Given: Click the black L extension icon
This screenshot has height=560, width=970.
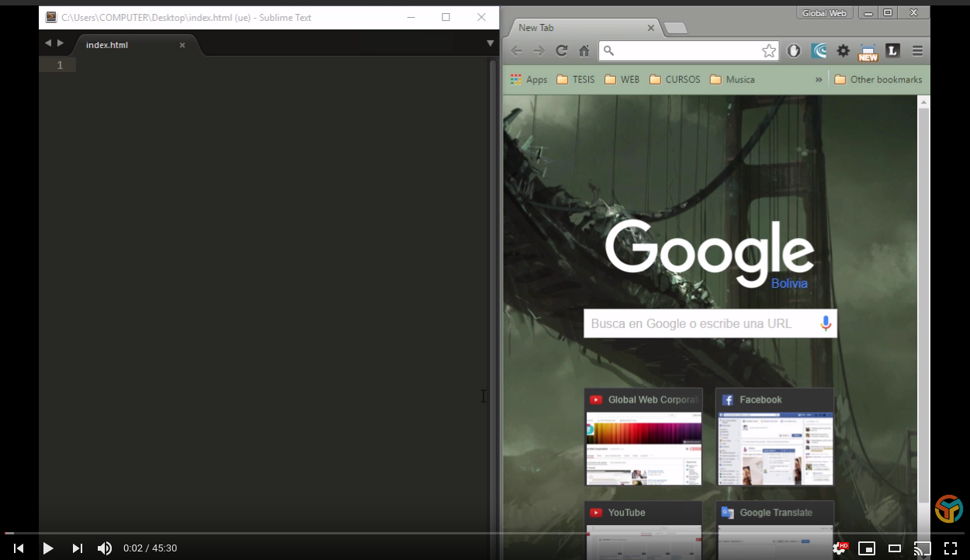Looking at the screenshot, I should pyautogui.click(x=892, y=51).
